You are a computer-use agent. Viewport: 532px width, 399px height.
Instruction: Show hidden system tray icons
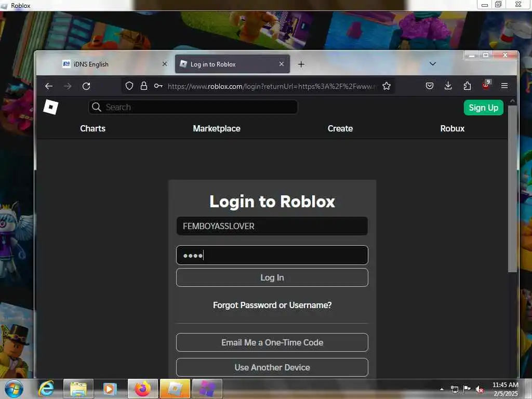click(442, 389)
